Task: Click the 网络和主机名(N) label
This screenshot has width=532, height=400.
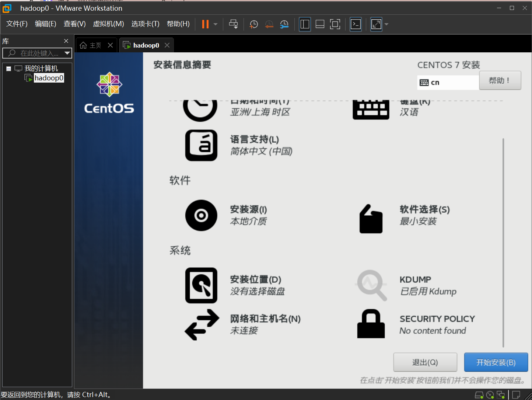Action: coord(265,319)
